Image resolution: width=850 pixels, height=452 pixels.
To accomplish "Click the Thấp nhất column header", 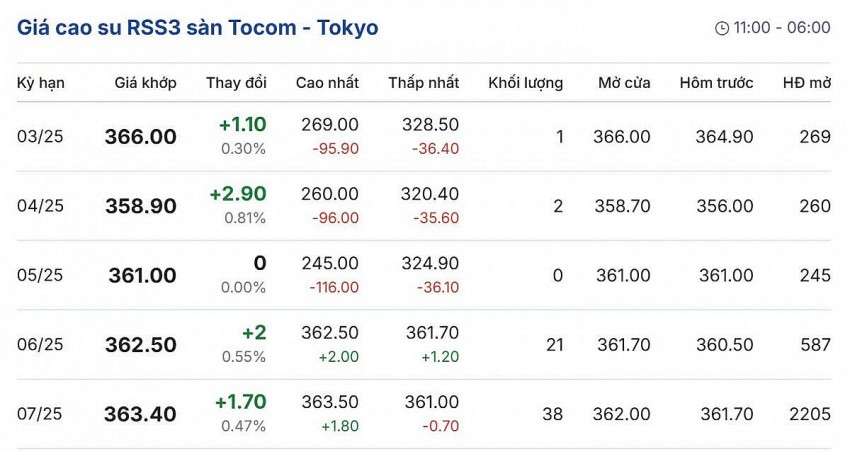I will click(424, 83).
